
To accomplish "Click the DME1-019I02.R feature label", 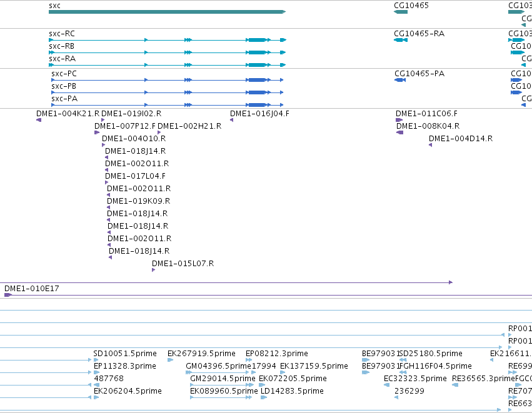I will coord(131,114).
